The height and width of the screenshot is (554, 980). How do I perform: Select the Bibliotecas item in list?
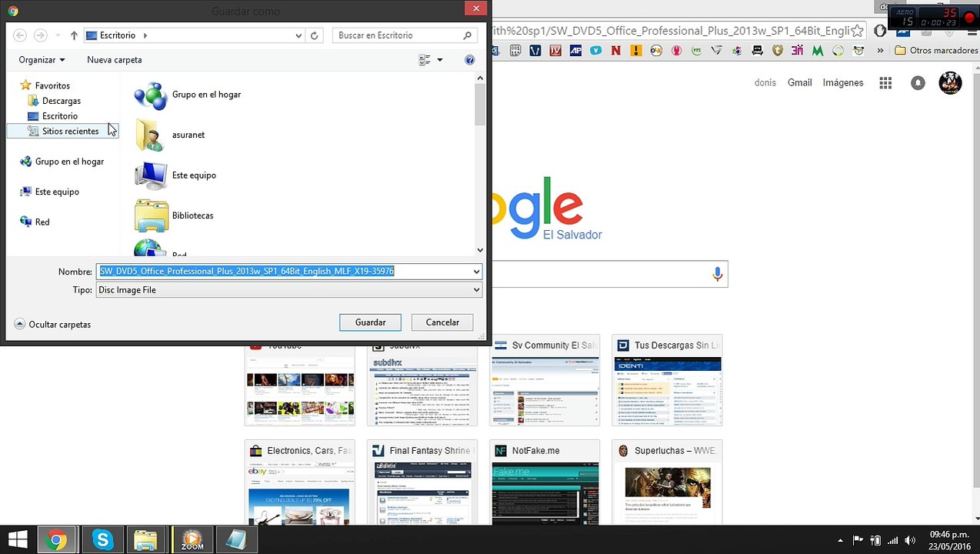click(x=174, y=215)
